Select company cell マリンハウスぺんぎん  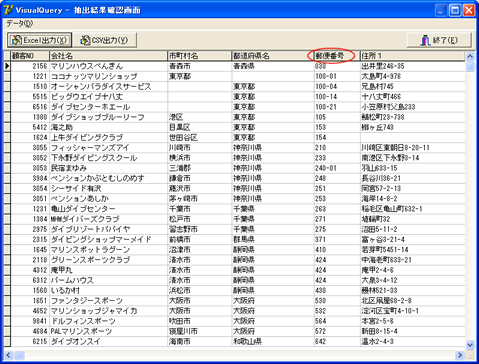[x=108, y=66]
